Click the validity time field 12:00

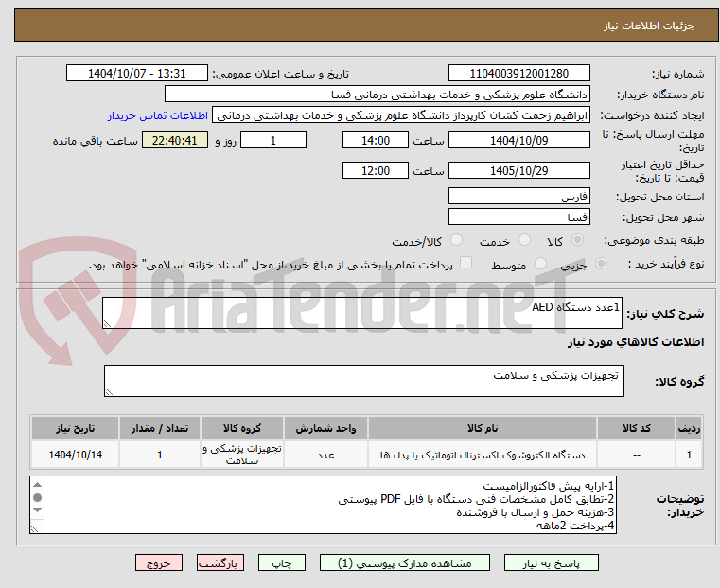376,170
